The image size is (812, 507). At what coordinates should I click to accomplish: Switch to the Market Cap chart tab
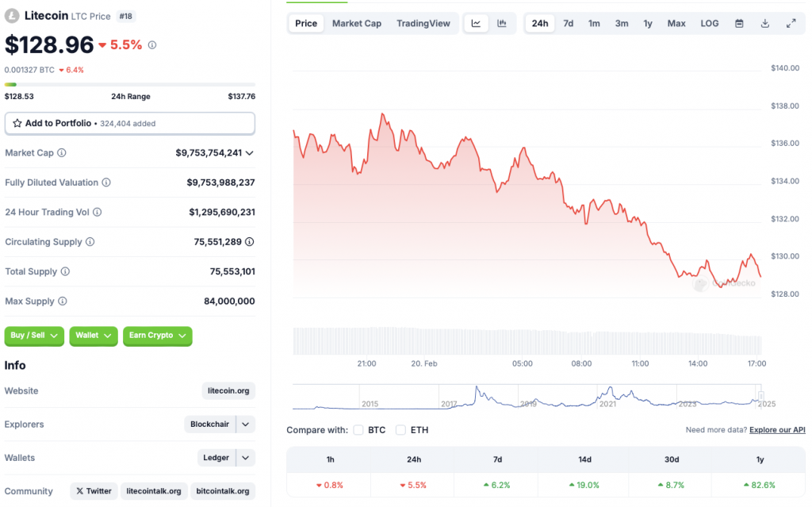[x=357, y=23]
